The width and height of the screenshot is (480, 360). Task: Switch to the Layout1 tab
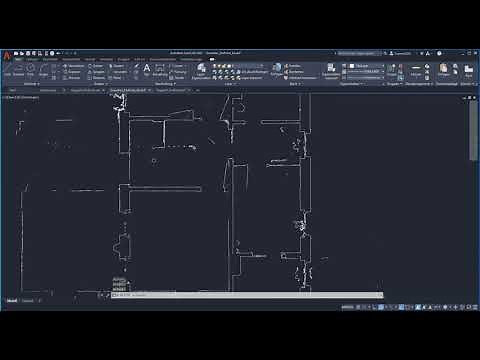tap(27, 301)
